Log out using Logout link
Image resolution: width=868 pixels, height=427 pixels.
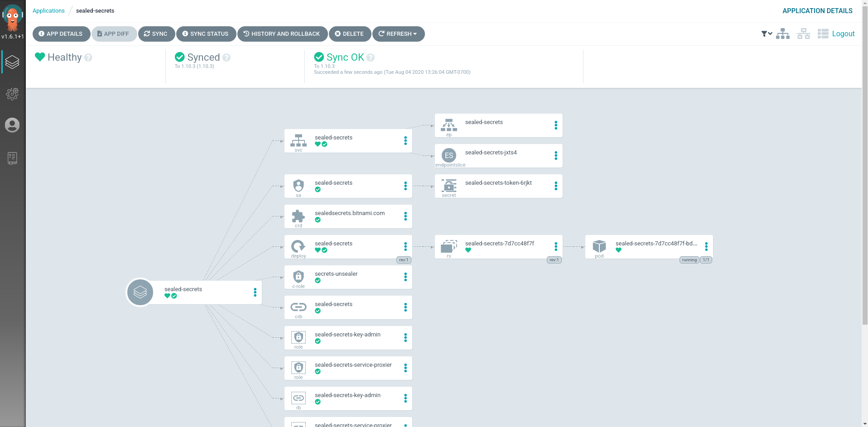(x=843, y=34)
